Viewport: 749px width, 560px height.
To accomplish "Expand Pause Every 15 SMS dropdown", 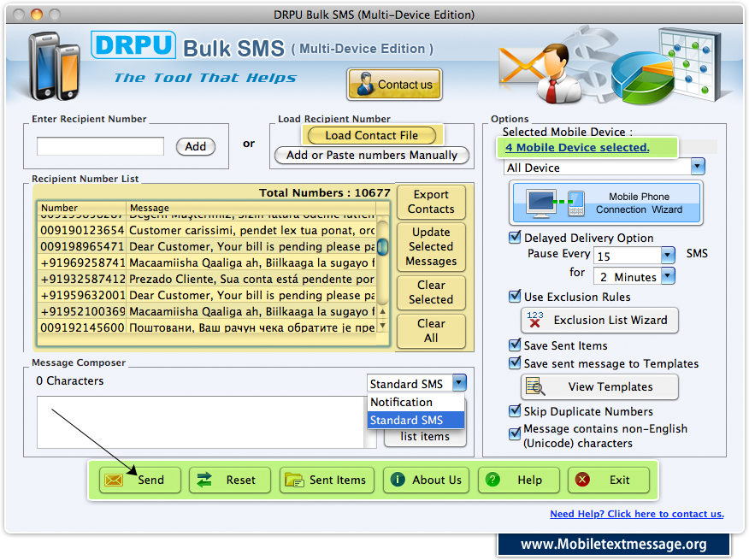I will point(668,256).
